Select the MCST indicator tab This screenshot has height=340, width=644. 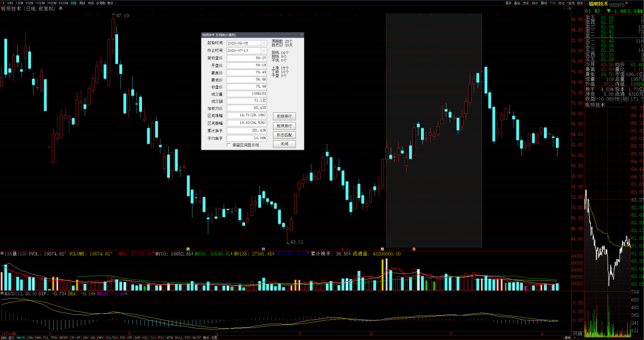(197, 338)
